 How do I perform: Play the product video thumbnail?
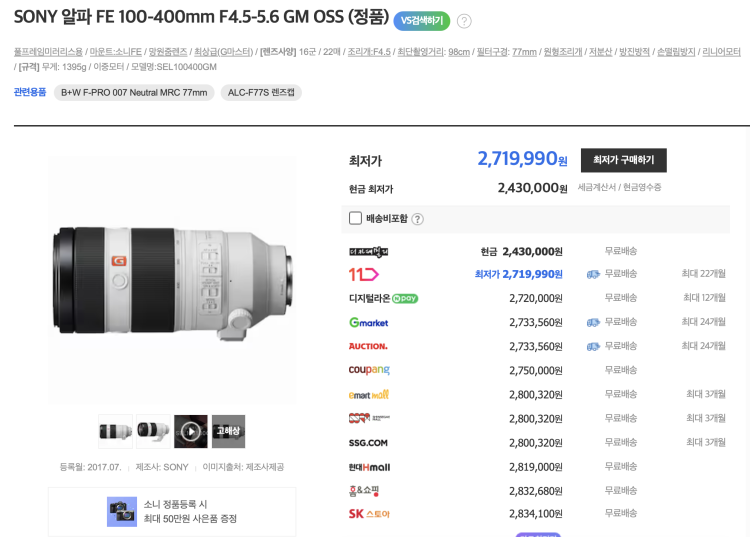[x=191, y=431]
